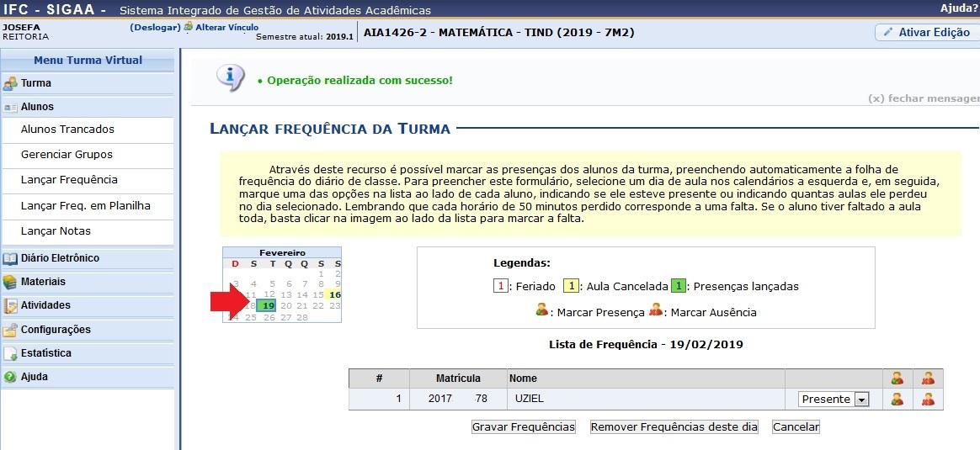Click the green Presenças lançadas legend swatch
This screenshot has height=450, width=980.
tap(678, 287)
